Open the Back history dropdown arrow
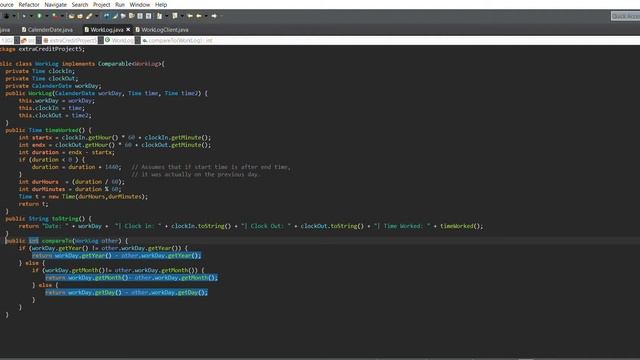The height and width of the screenshot is (360, 640). pyautogui.click(x=206, y=16)
